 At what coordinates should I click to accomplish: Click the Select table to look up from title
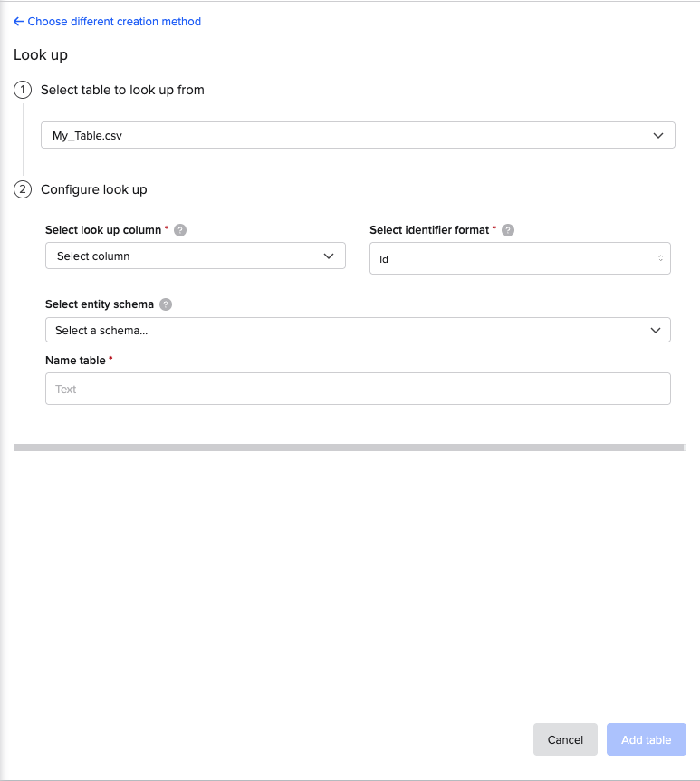(122, 90)
